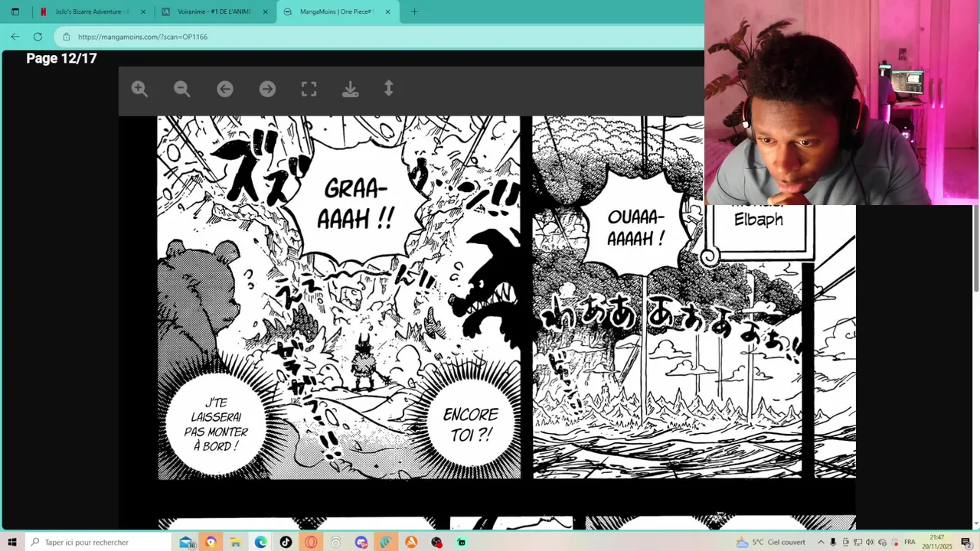Open microphone tray icon
The image size is (980, 551).
(x=833, y=542)
